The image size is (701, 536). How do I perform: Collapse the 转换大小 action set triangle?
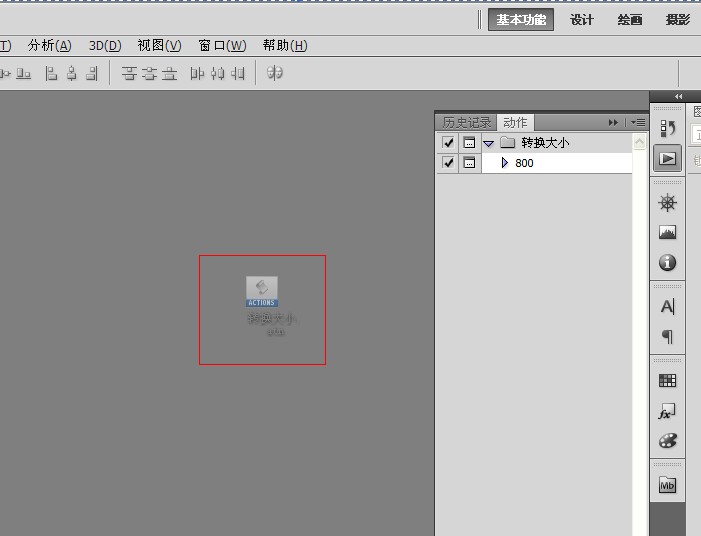[489, 143]
